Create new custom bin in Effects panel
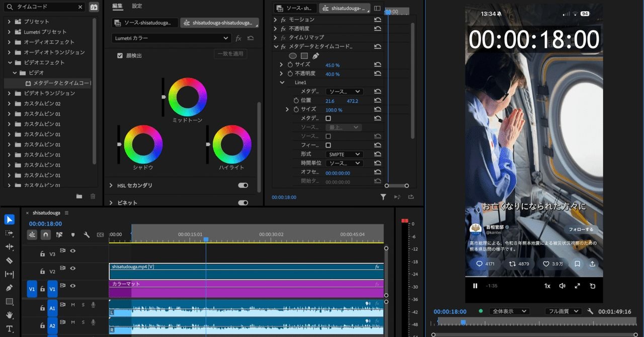 [x=79, y=196]
